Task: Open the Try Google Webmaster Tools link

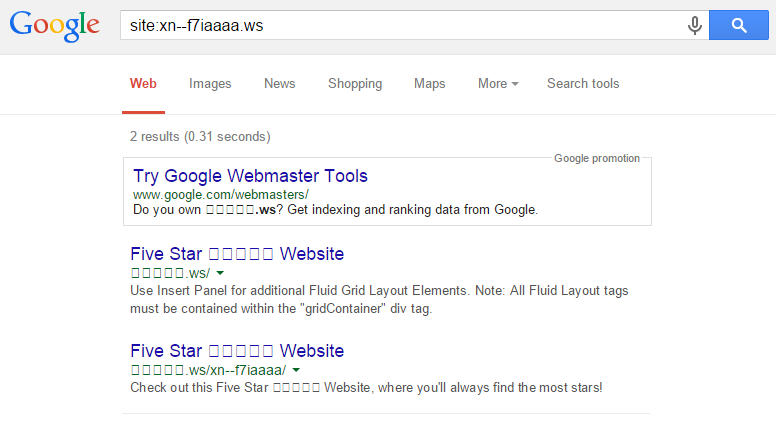Action: pyautogui.click(x=250, y=176)
